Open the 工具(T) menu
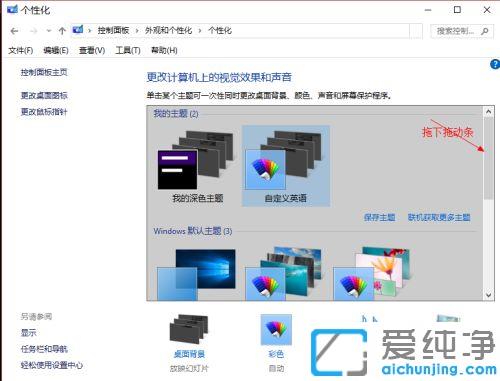 [128, 50]
